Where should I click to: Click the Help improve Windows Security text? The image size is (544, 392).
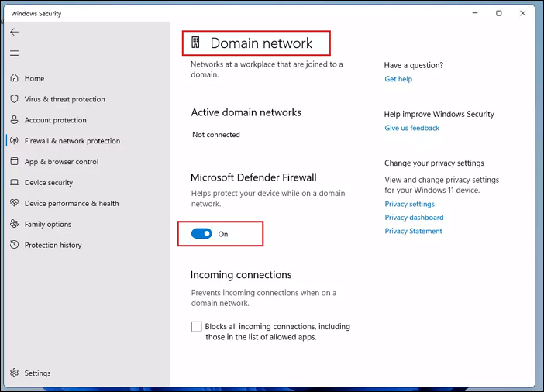tap(439, 114)
